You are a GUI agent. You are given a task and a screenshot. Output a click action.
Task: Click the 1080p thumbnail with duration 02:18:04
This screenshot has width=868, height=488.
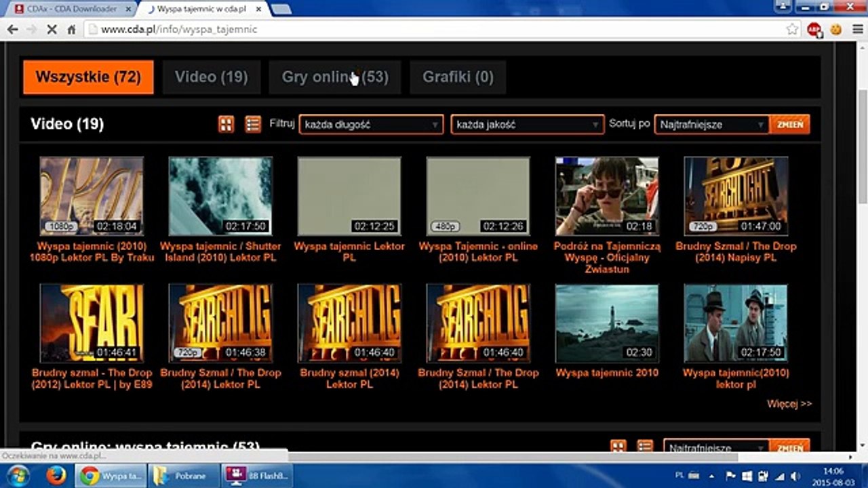pyautogui.click(x=92, y=197)
